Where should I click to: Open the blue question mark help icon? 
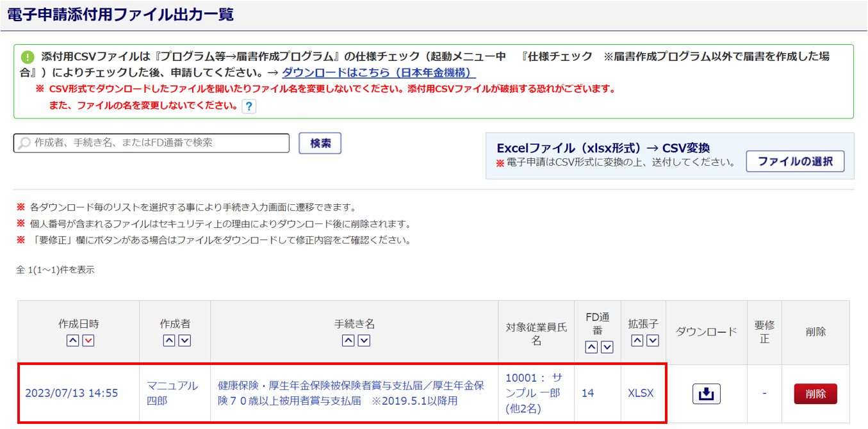(249, 106)
